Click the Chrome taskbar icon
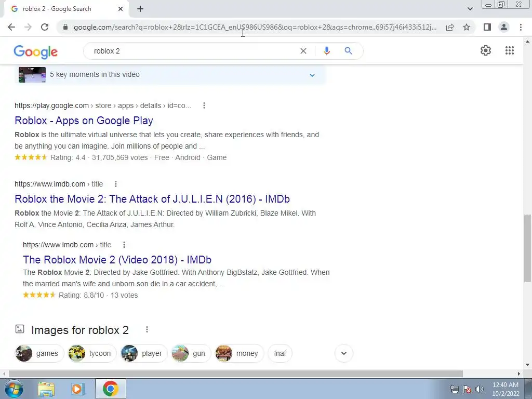 click(110, 389)
